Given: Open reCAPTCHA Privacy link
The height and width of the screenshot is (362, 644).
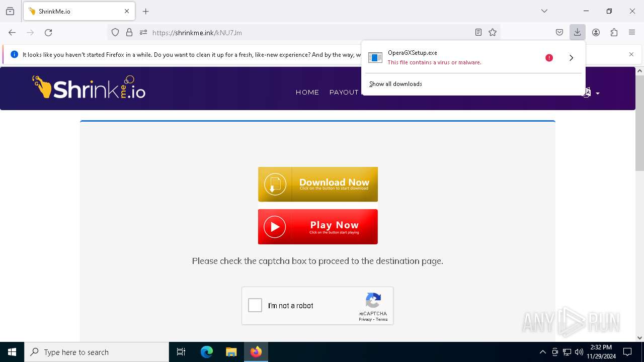Looking at the screenshot, I should click(x=365, y=319).
